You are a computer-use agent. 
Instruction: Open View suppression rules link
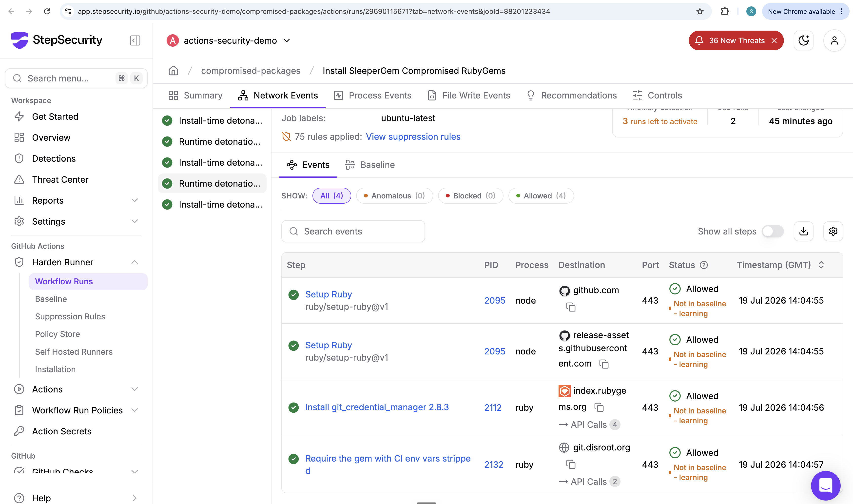click(413, 136)
